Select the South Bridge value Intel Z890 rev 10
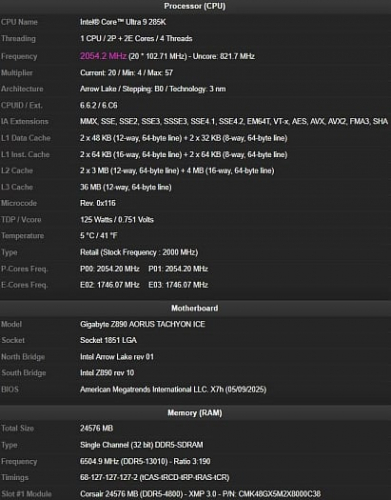 (107, 373)
